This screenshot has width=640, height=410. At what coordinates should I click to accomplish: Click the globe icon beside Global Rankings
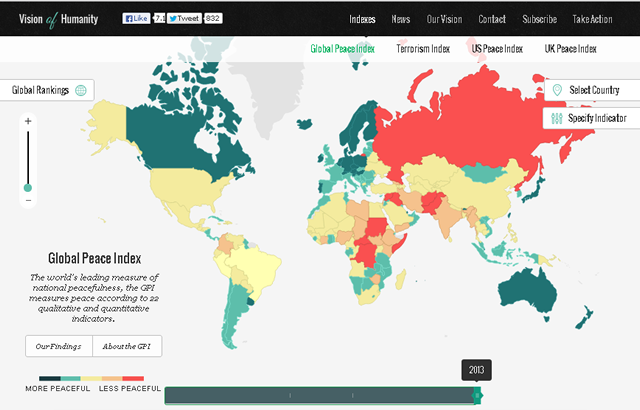tap(81, 90)
